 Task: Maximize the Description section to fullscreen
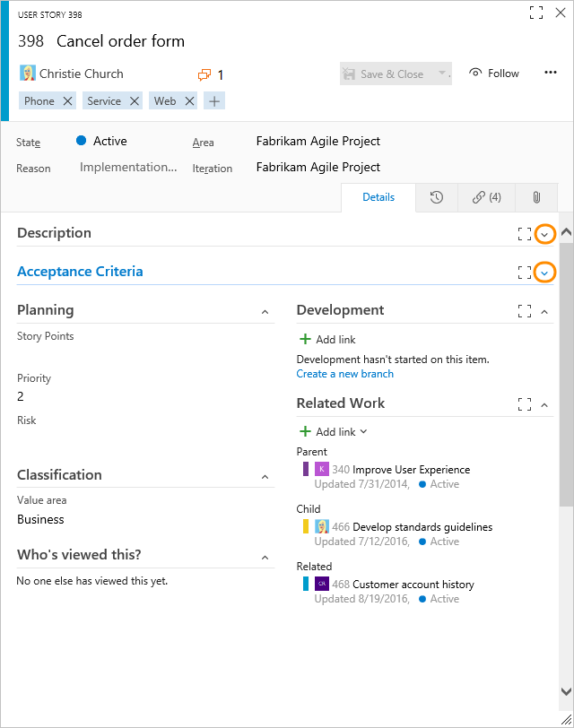point(525,233)
